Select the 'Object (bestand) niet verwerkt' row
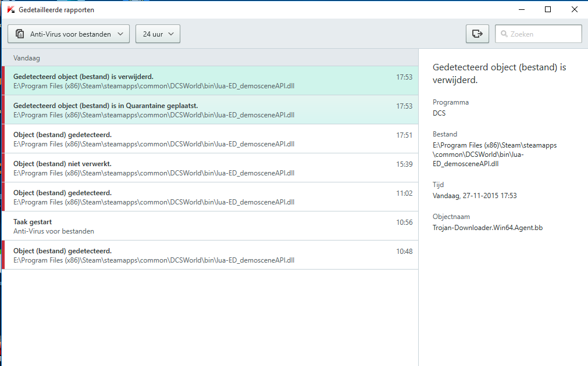This screenshot has width=588, height=366. (210, 168)
